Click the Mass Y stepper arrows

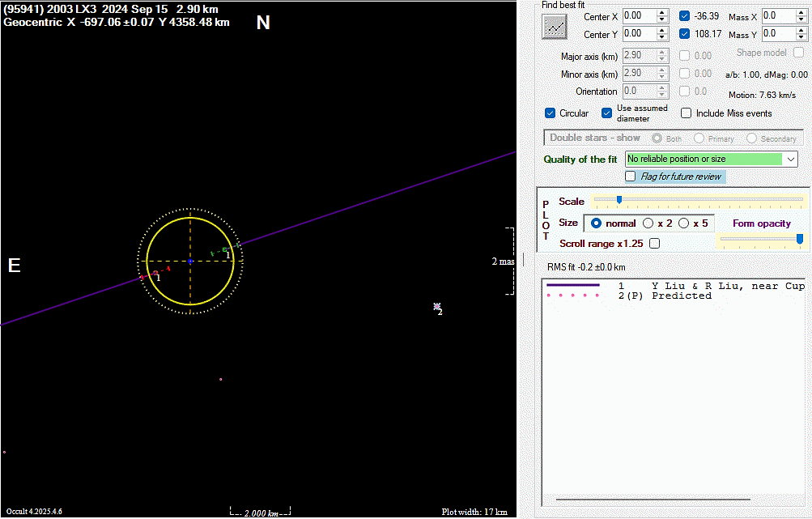point(801,34)
